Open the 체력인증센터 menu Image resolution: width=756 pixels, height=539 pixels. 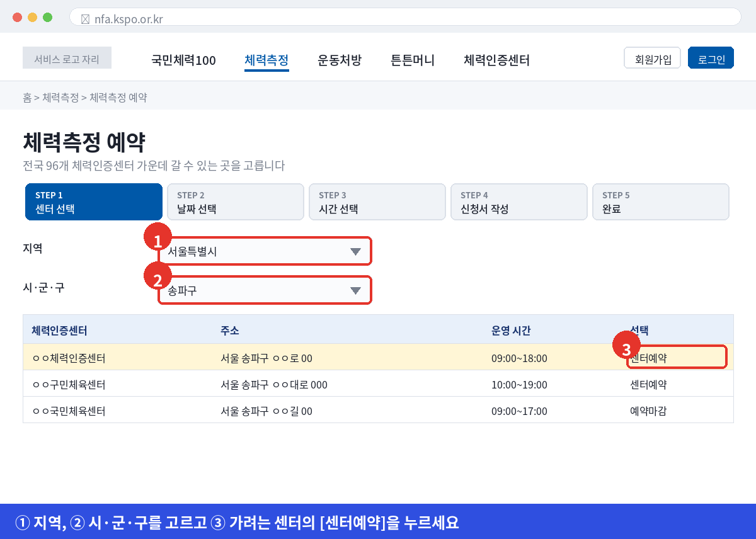click(x=496, y=60)
